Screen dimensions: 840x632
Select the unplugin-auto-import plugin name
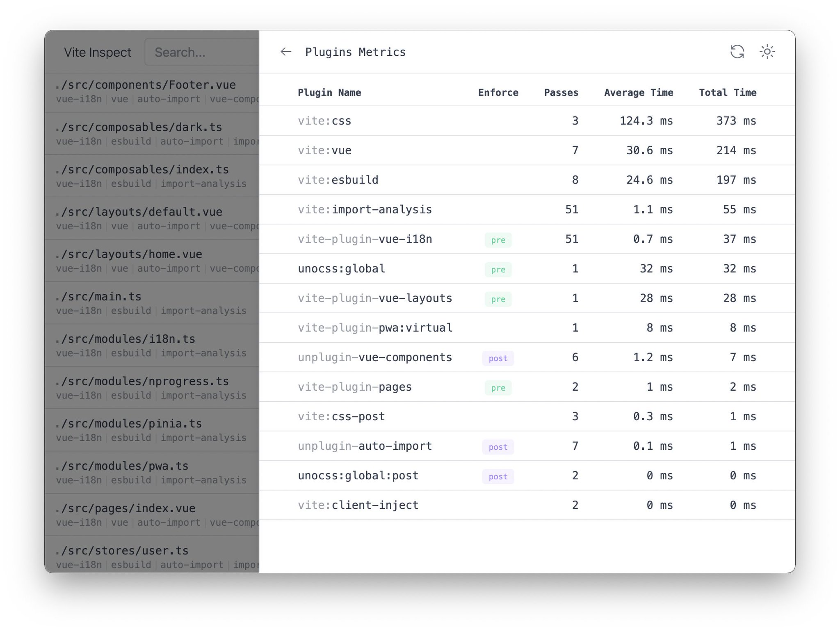(365, 446)
